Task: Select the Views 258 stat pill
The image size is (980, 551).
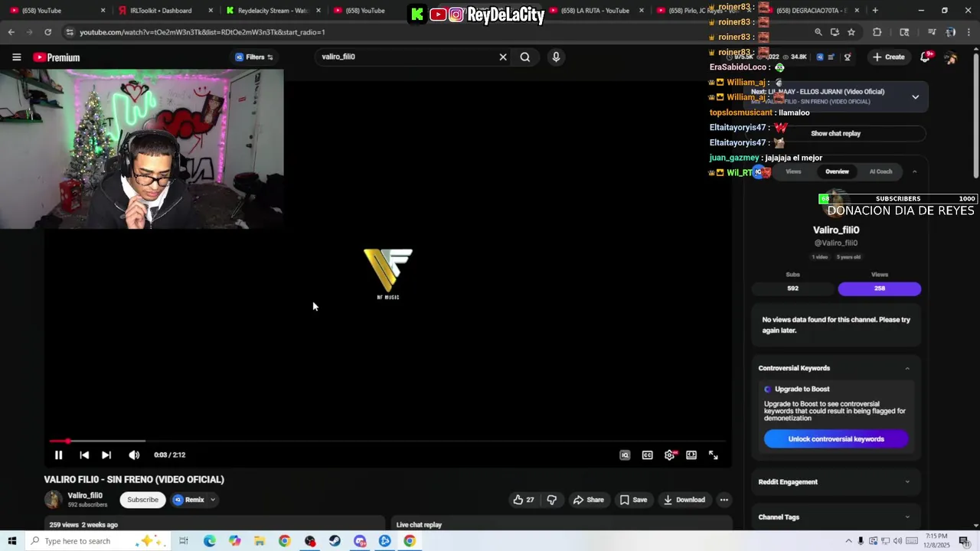Action: [880, 289]
